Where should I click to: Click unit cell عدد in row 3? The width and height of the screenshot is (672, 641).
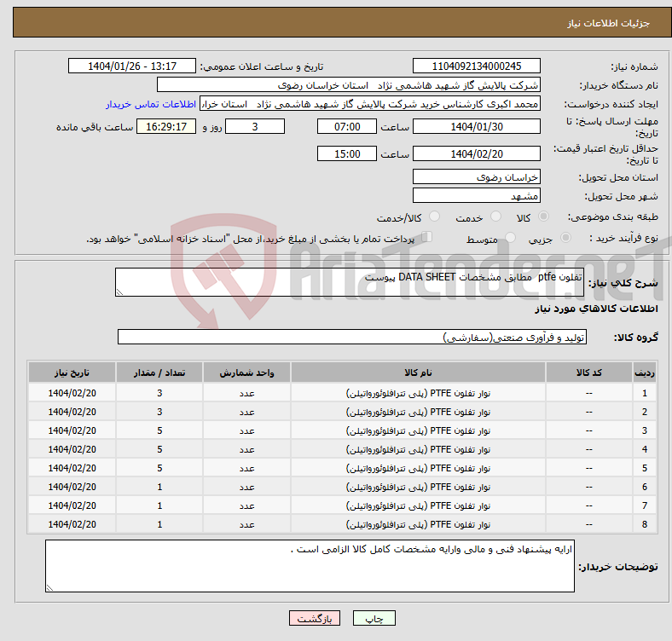point(246,430)
